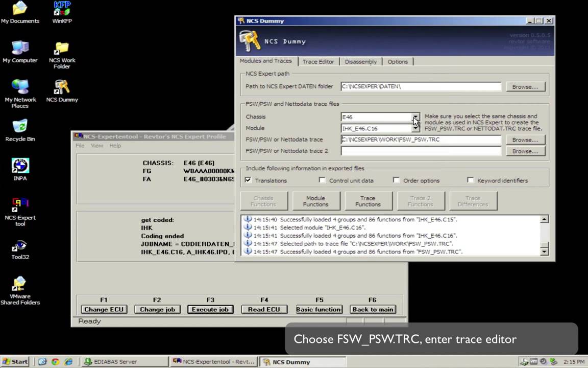Open the My Documents desktop icon
Viewport: 588px width, 368px height.
[x=20, y=12]
